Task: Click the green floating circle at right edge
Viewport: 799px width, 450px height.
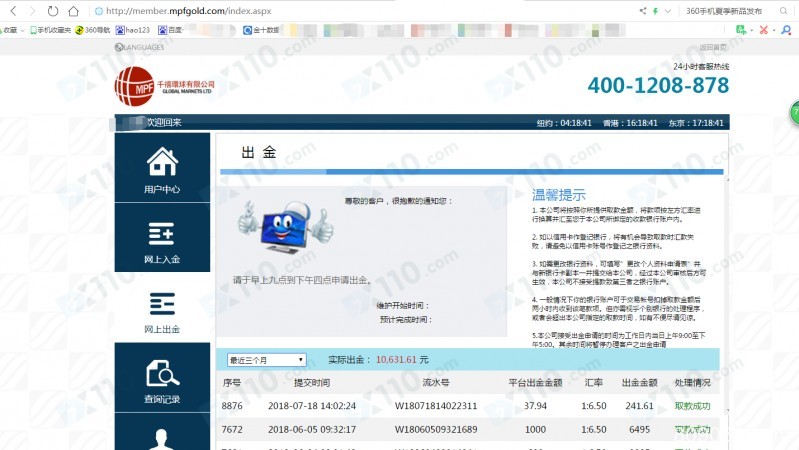Action: coord(794,113)
